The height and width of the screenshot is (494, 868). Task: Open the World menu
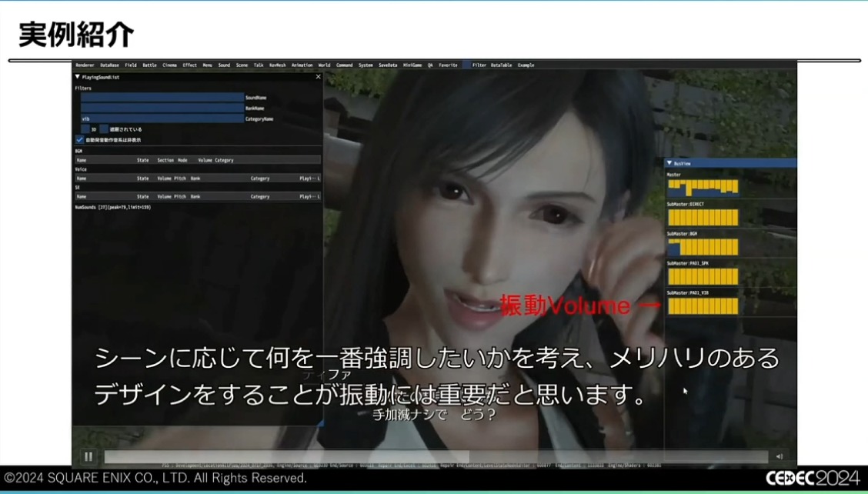point(325,65)
